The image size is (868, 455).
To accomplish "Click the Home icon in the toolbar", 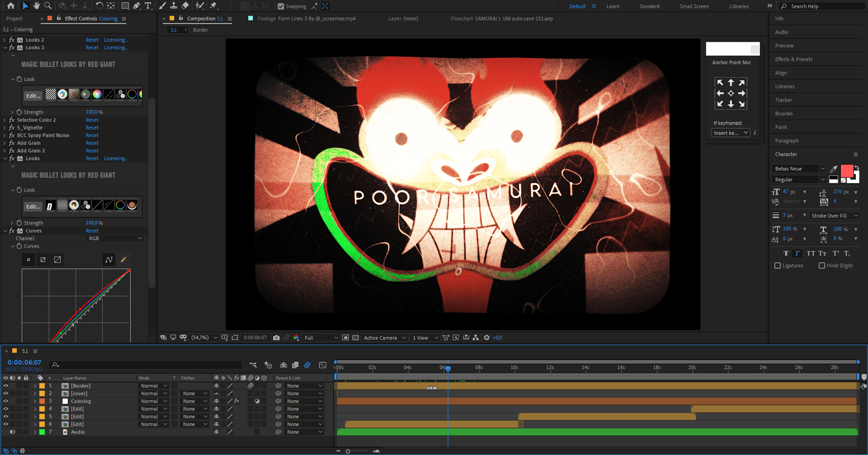I will [x=10, y=6].
